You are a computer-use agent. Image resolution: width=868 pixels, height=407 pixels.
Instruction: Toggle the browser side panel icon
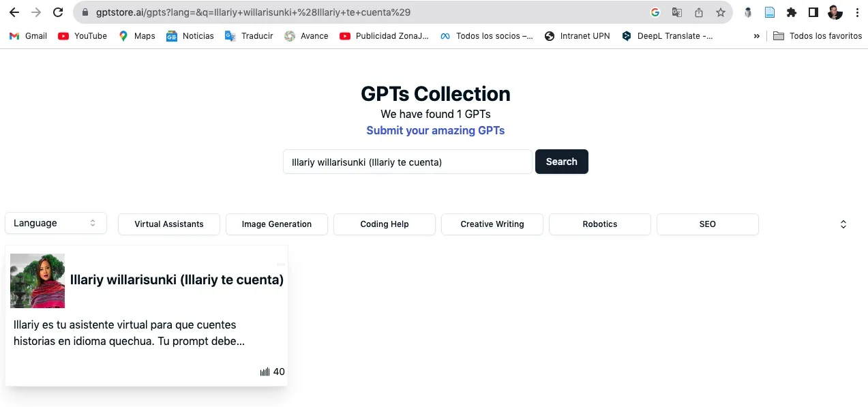pos(813,12)
